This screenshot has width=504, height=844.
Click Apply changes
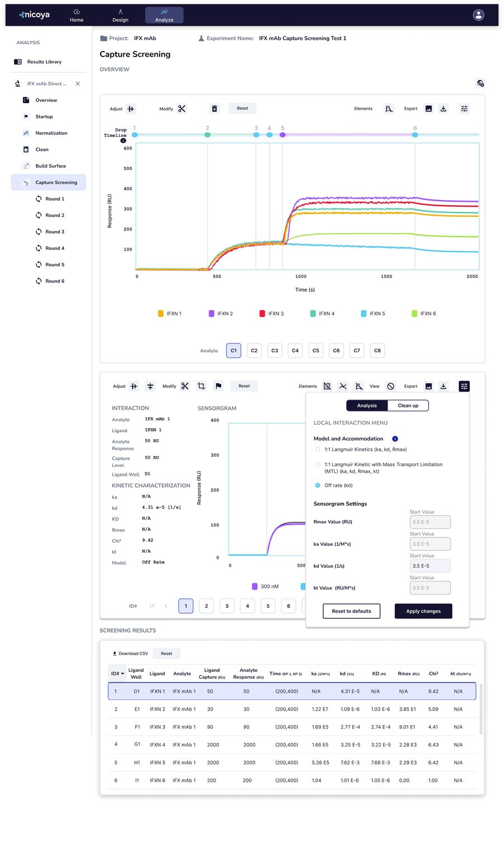[x=423, y=611]
